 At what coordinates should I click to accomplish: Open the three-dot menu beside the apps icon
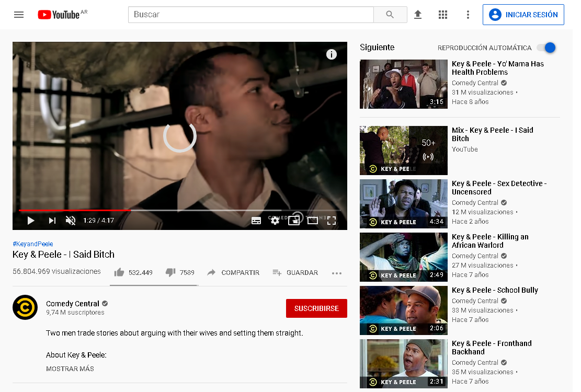point(468,15)
